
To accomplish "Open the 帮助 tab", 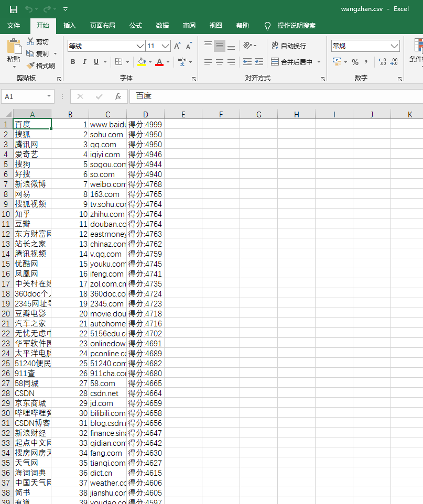I will 243,25.
